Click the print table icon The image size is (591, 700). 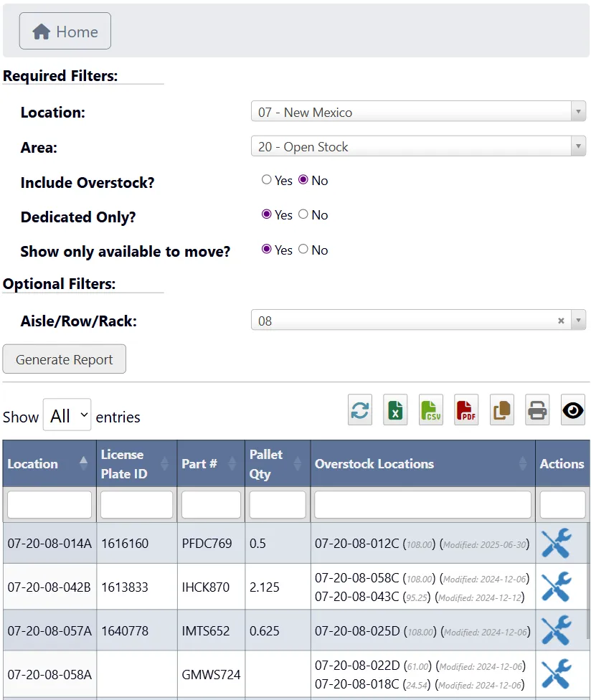537,410
